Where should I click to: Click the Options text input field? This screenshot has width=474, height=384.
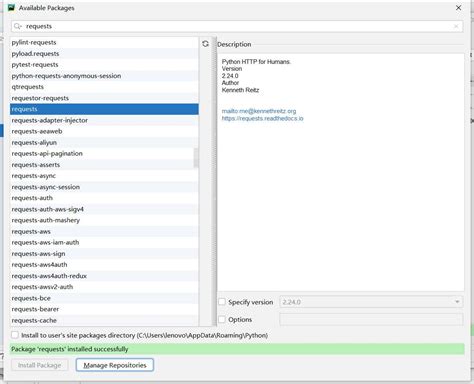pos(371,319)
